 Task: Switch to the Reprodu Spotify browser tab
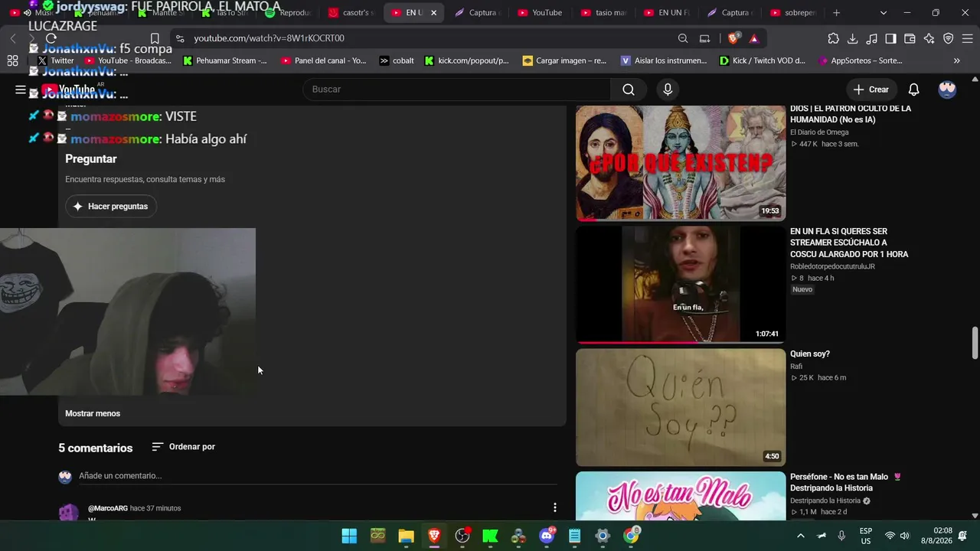(x=288, y=12)
